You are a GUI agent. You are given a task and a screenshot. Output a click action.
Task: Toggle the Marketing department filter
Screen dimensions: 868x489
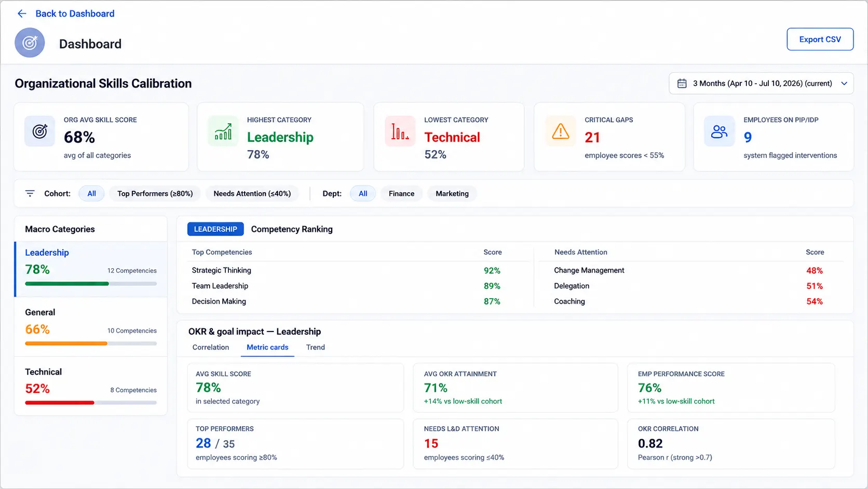point(452,193)
